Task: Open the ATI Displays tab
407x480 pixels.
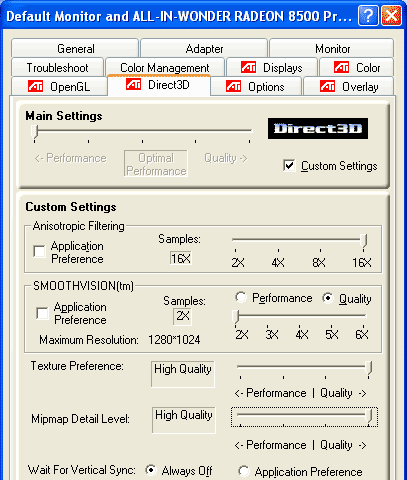Action: pyautogui.click(x=272, y=68)
